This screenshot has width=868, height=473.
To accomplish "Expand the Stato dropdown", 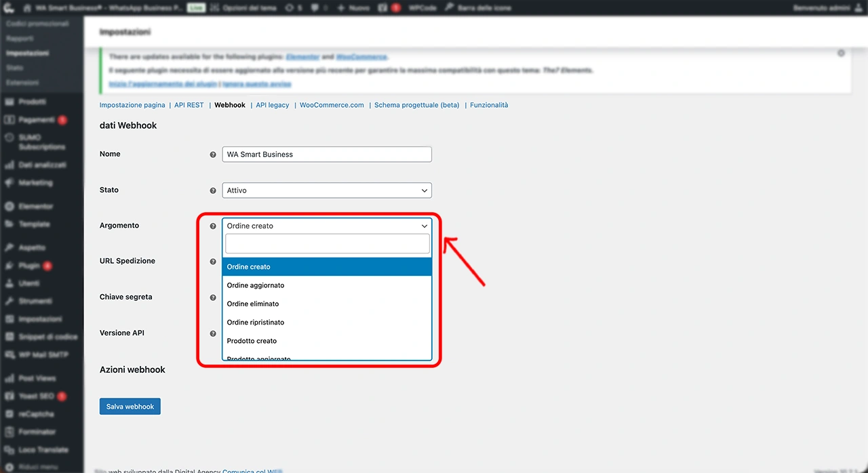I will pos(327,190).
